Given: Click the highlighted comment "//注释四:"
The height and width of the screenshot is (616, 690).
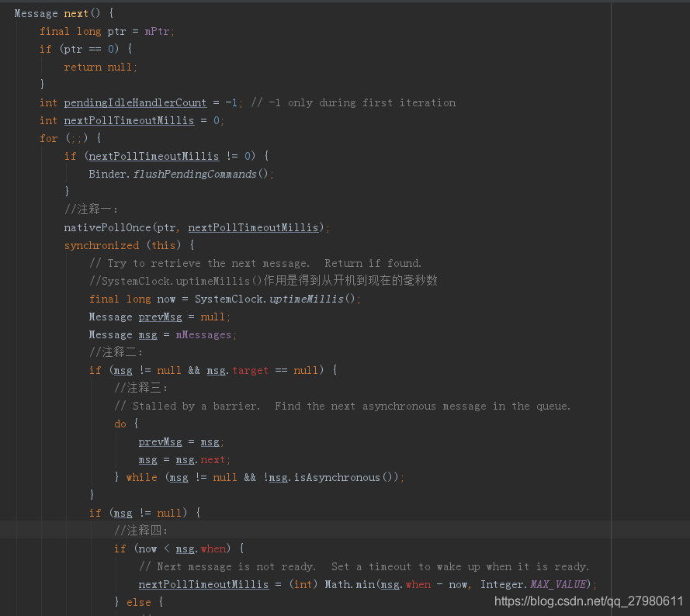Looking at the screenshot, I should [140, 530].
